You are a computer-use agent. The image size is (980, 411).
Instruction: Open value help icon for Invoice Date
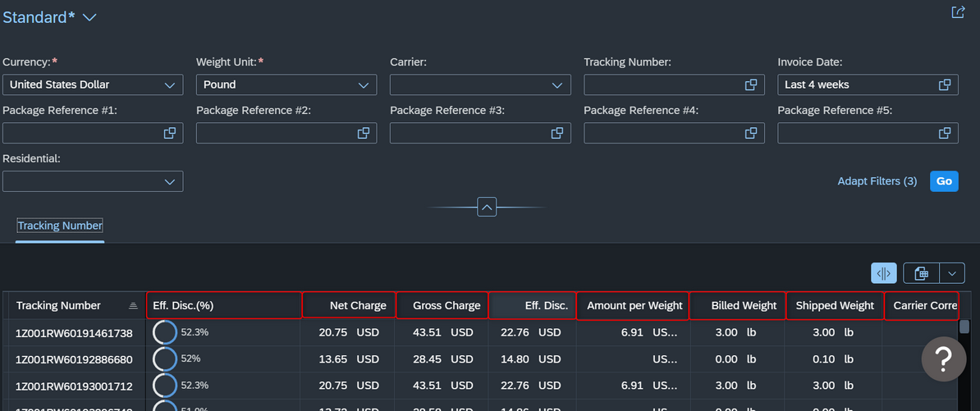(945, 84)
